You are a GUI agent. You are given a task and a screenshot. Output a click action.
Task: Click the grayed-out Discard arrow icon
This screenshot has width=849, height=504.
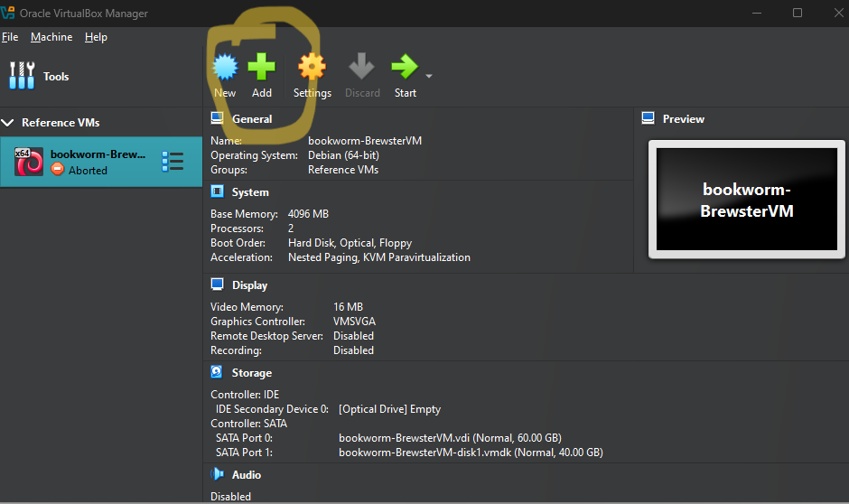[361, 66]
